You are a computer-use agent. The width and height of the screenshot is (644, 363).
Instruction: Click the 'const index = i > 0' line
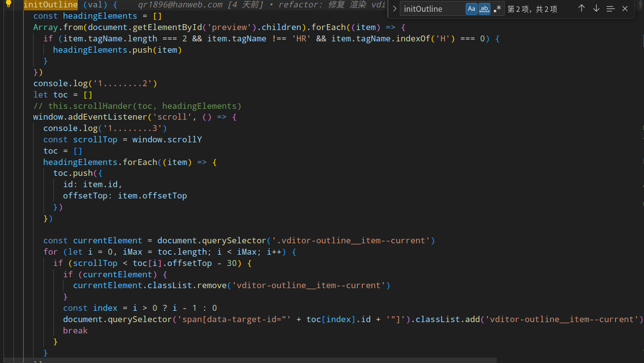(140, 308)
